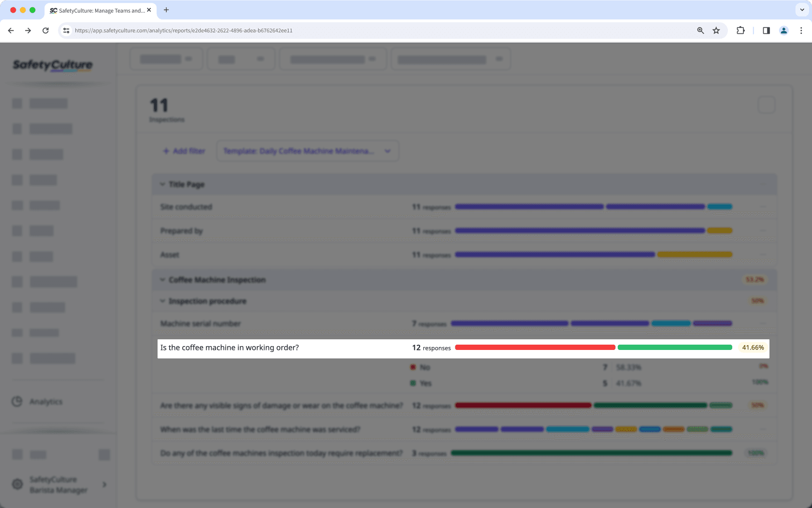Click the red No response bar
This screenshot has height=508, width=812.
pos(535,348)
